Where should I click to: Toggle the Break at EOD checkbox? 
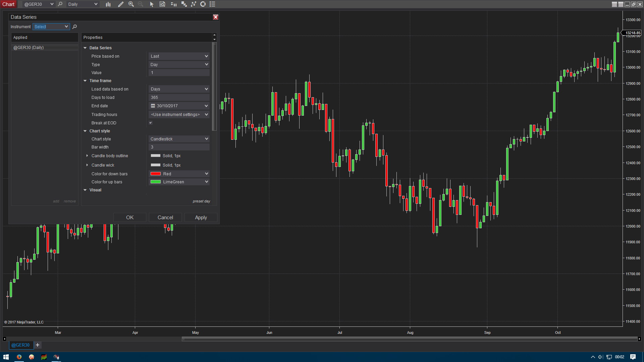[x=151, y=123]
